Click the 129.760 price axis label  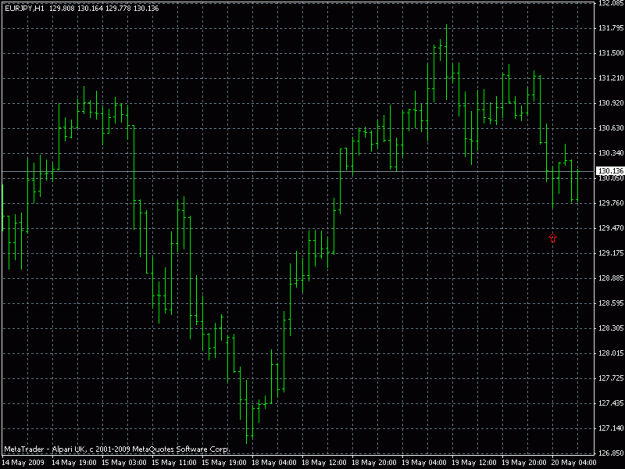click(x=611, y=203)
